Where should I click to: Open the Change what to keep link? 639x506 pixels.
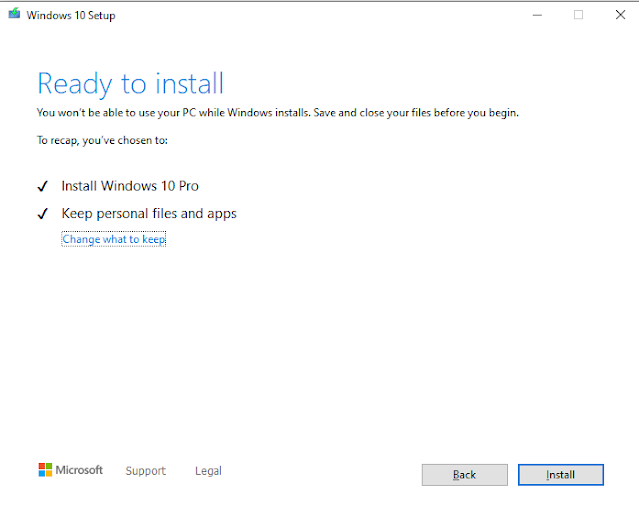click(114, 239)
